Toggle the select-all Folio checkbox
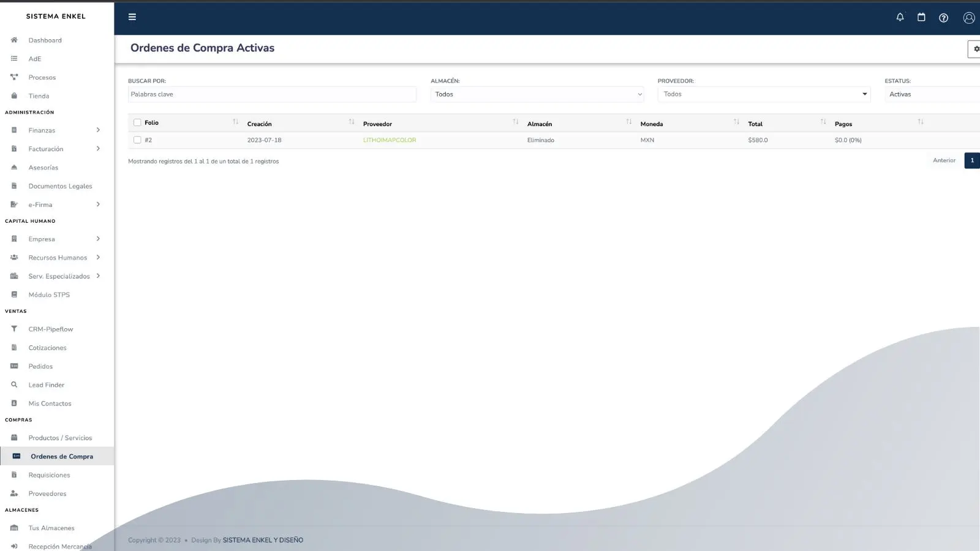Viewport: 980px width, 551px height. 137,122
